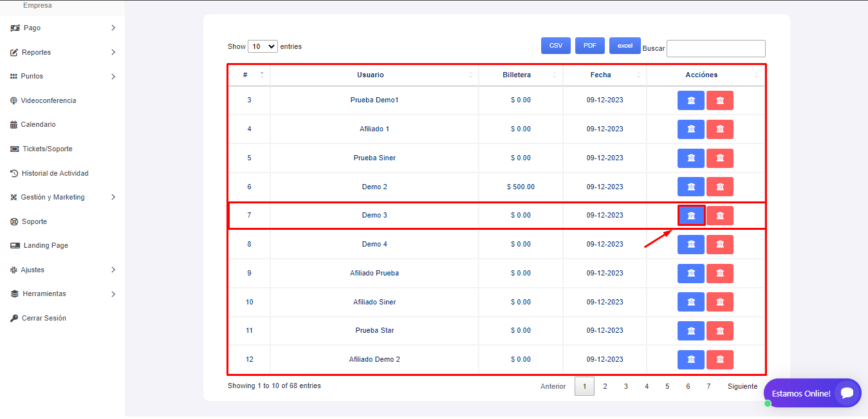Select Cerrar Sesión to log out

pos(44,318)
